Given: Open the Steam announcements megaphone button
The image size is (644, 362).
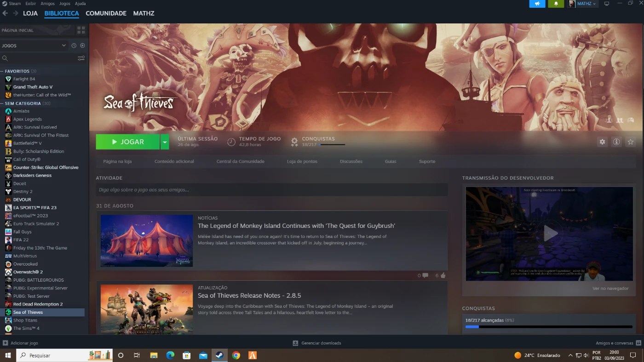Looking at the screenshot, I should (537, 4).
